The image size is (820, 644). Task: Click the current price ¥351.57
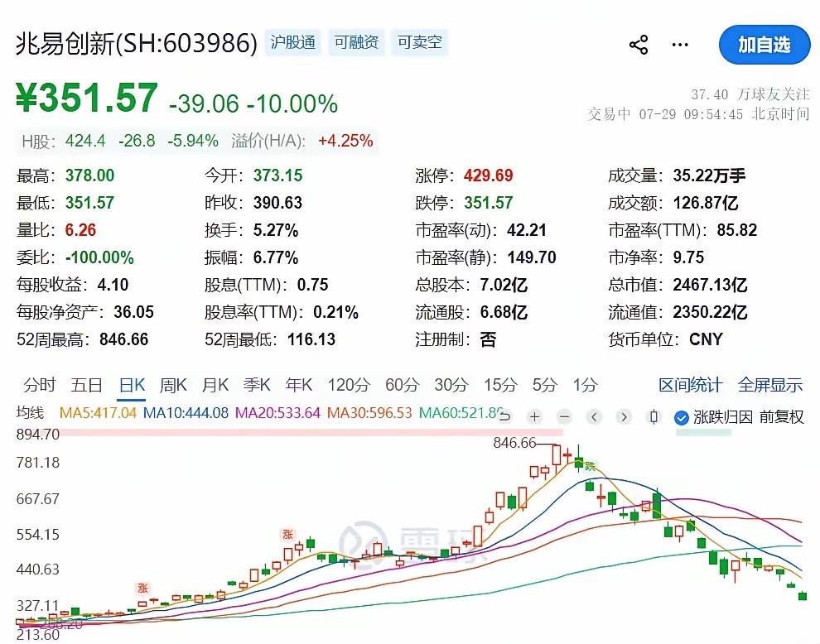click(87, 99)
